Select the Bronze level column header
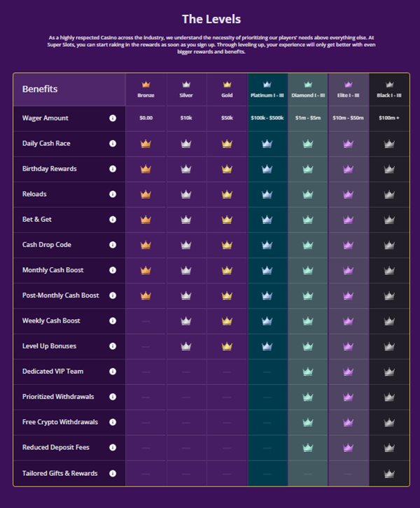Viewport: 420px width, 508px height. [146, 90]
